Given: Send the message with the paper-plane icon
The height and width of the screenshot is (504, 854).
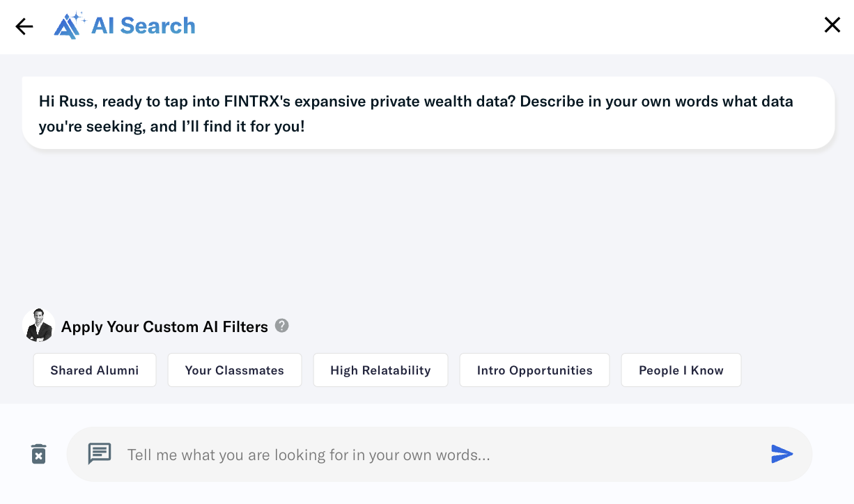Looking at the screenshot, I should tap(782, 454).
